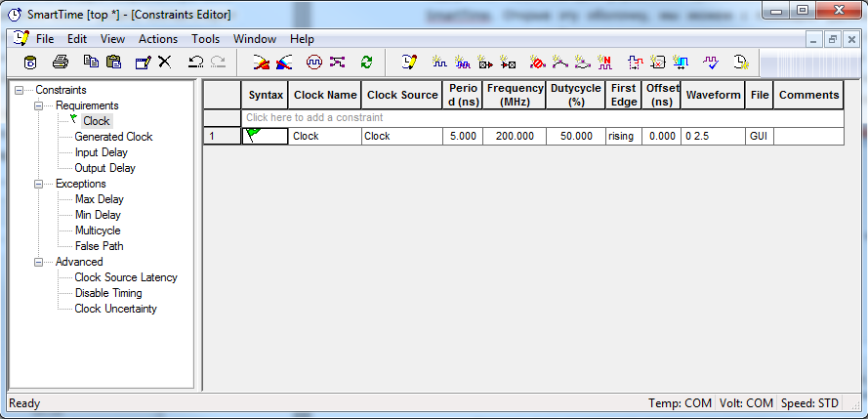Click the Add Clock Constraint icon
The height and width of the screenshot is (419, 868).
point(439,62)
